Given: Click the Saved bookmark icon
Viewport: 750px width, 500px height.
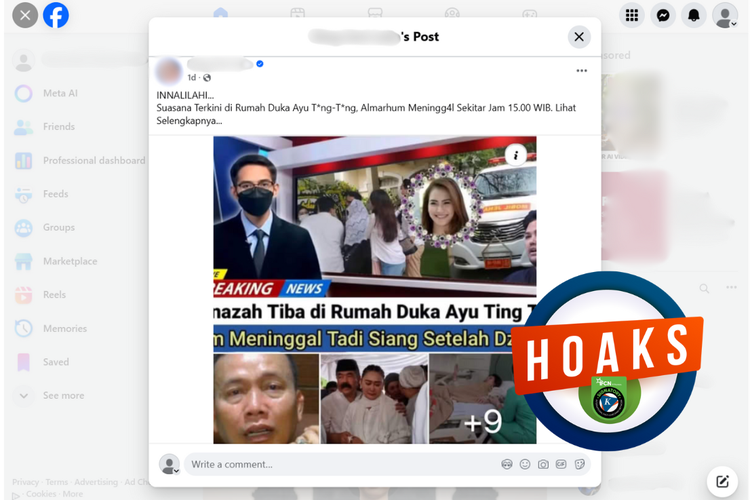Looking at the screenshot, I should click(23, 362).
